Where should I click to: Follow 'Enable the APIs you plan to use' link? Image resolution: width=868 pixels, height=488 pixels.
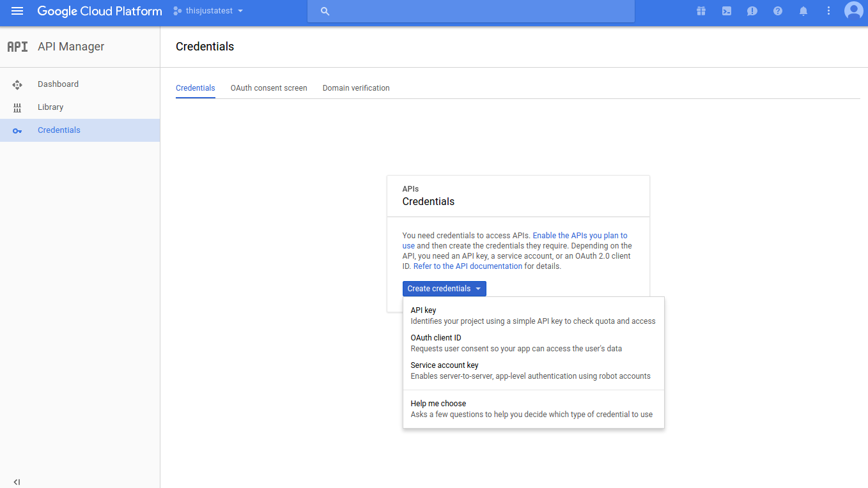580,236
